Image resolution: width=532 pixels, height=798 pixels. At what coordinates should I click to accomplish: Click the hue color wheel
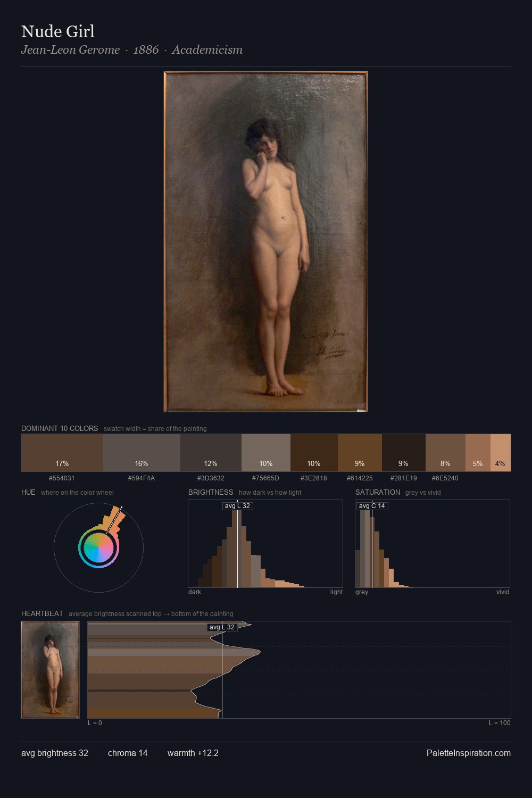coord(98,547)
